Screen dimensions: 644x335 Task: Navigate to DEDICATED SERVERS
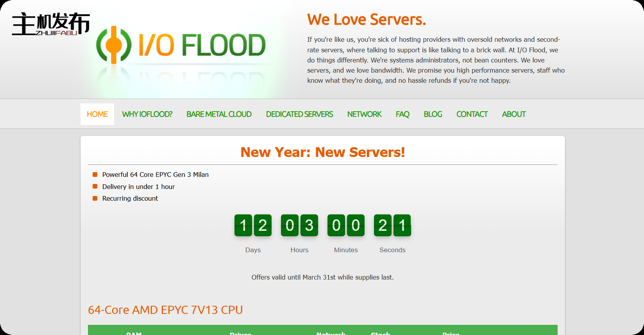299,114
